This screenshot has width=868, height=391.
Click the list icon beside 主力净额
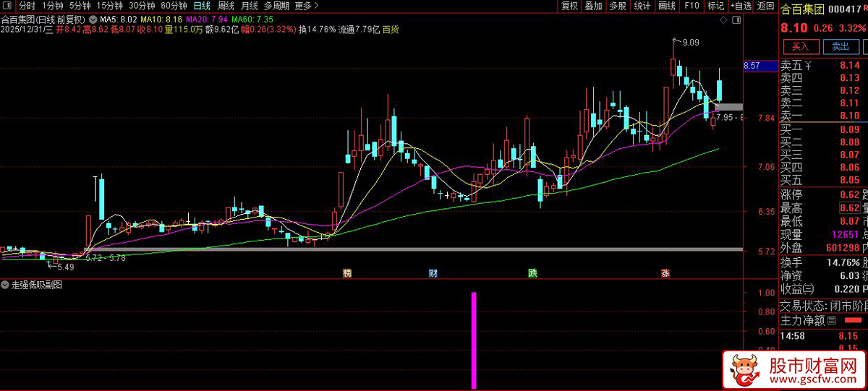832,320
